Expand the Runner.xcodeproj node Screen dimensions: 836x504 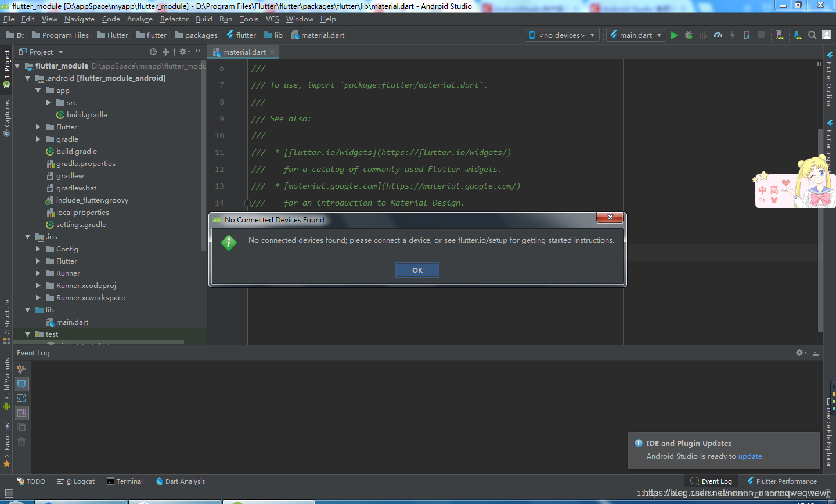(38, 285)
